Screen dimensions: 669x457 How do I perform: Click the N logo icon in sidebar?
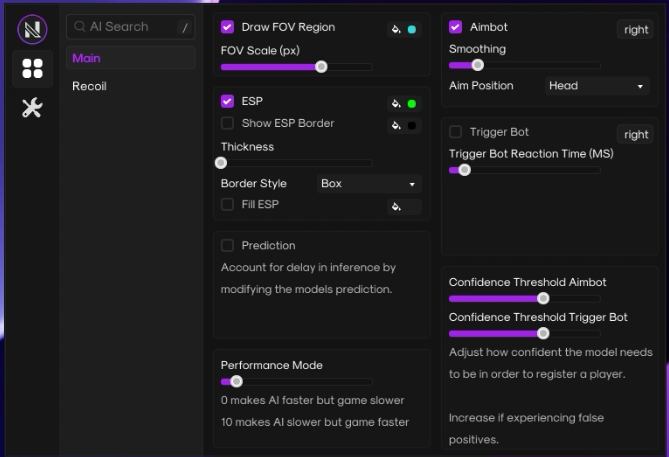pos(32,29)
